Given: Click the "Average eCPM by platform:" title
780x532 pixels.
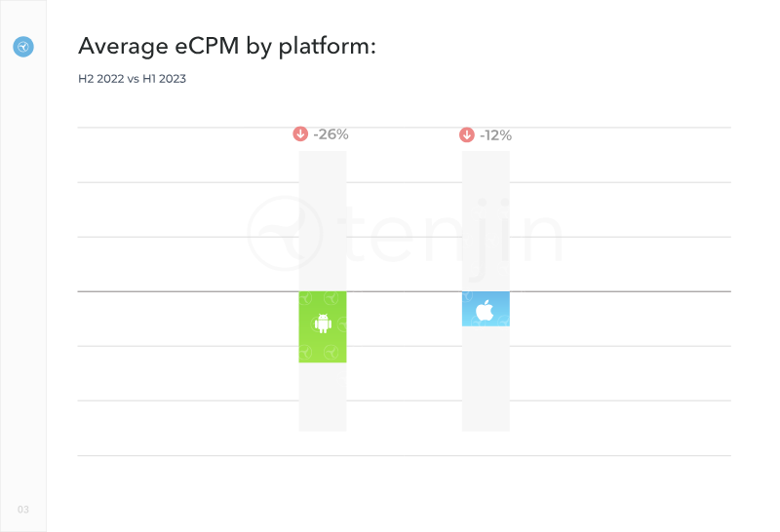Looking at the screenshot, I should 225,46.
